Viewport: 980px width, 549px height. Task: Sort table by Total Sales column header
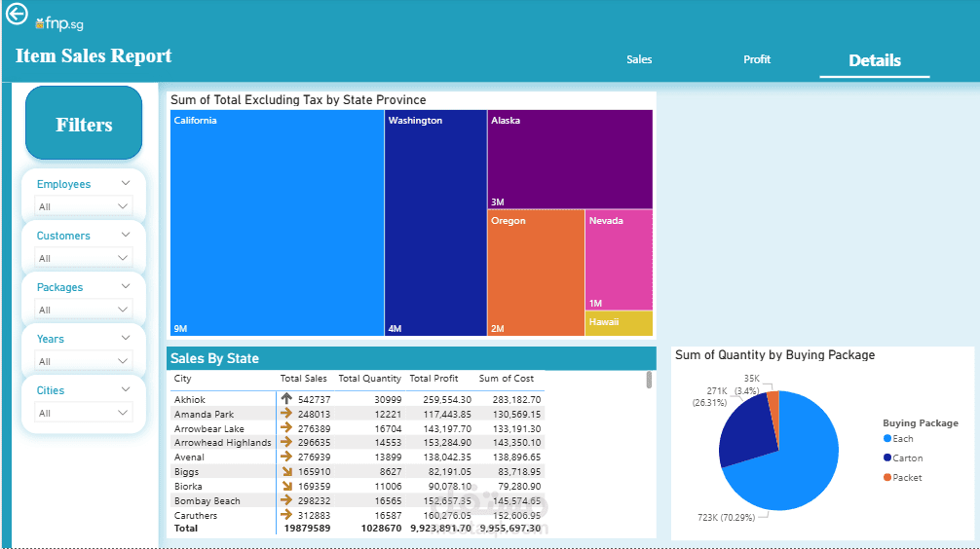click(x=303, y=379)
